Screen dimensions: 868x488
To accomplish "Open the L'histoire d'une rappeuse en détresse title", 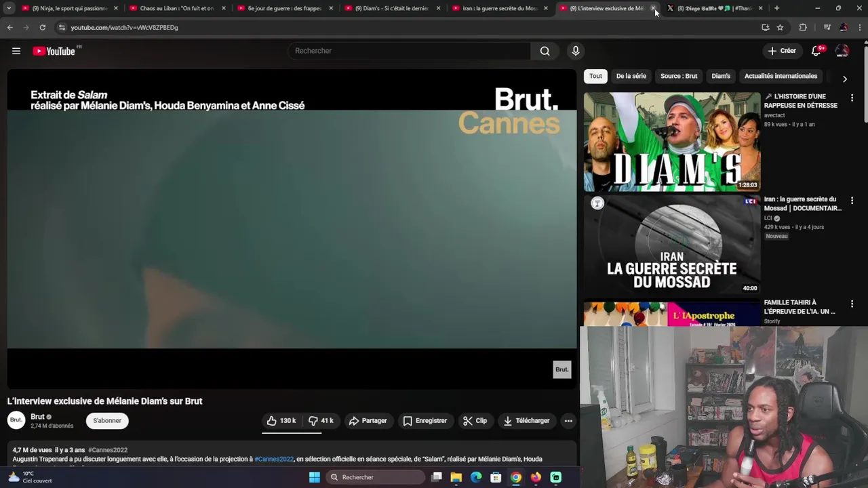I will pos(801,101).
